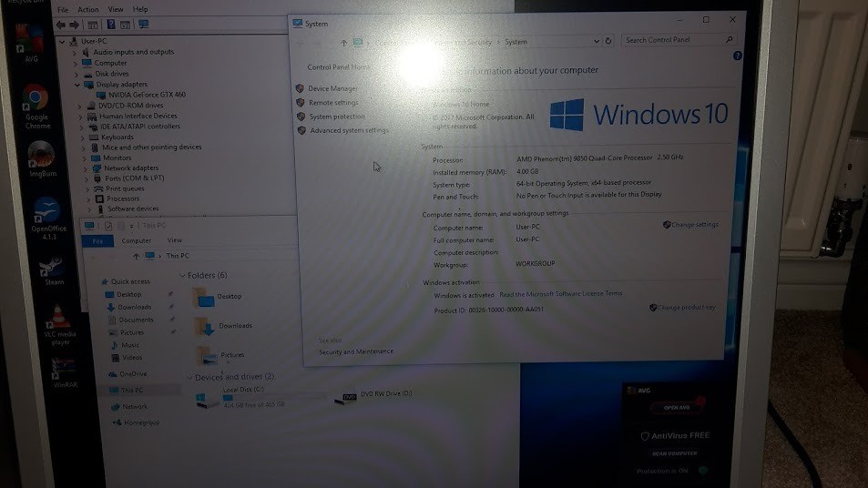Collapse Display adapters node
Viewport: 868px width, 488px height.
pyautogui.click(x=77, y=85)
